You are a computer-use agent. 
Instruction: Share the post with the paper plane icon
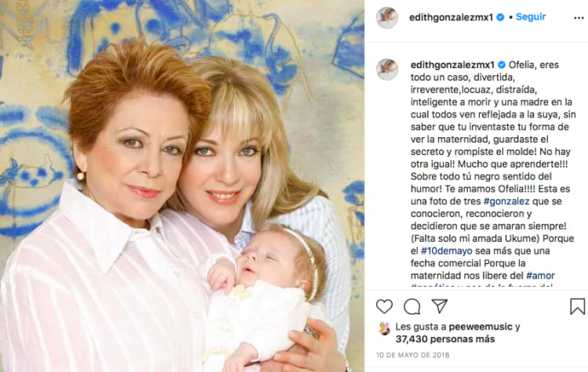tap(440, 305)
